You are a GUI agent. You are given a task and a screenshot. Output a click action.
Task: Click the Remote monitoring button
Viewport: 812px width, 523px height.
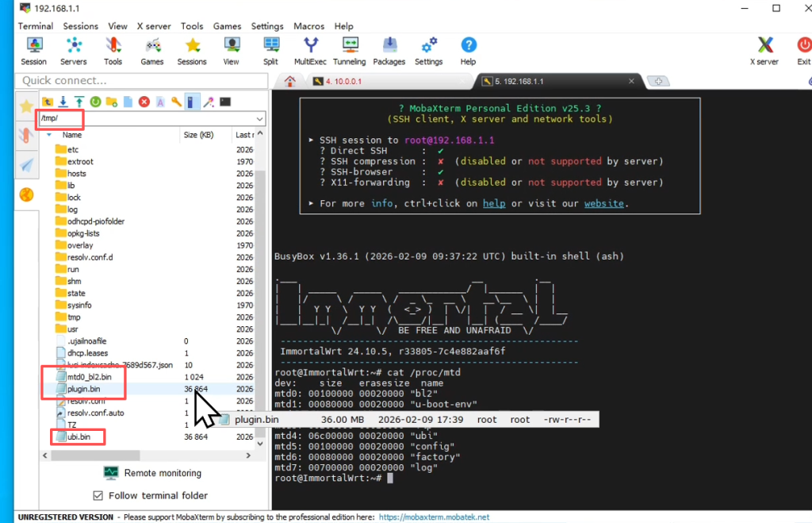pos(151,473)
